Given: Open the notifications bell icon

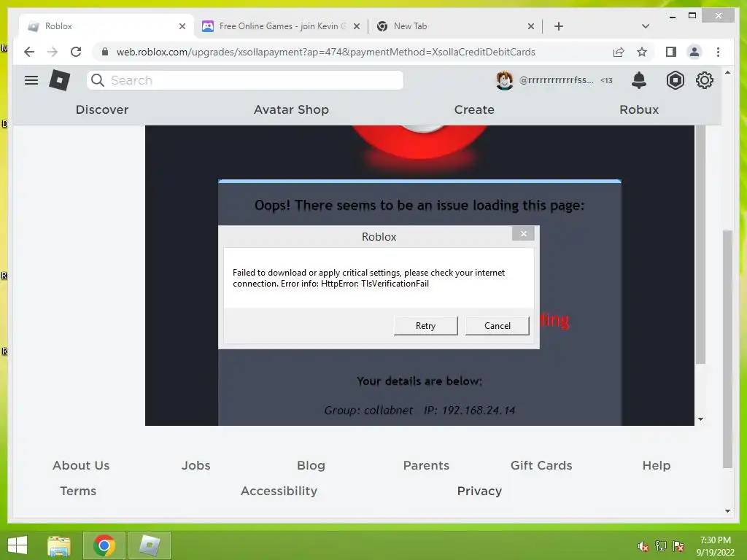Looking at the screenshot, I should tap(639, 80).
